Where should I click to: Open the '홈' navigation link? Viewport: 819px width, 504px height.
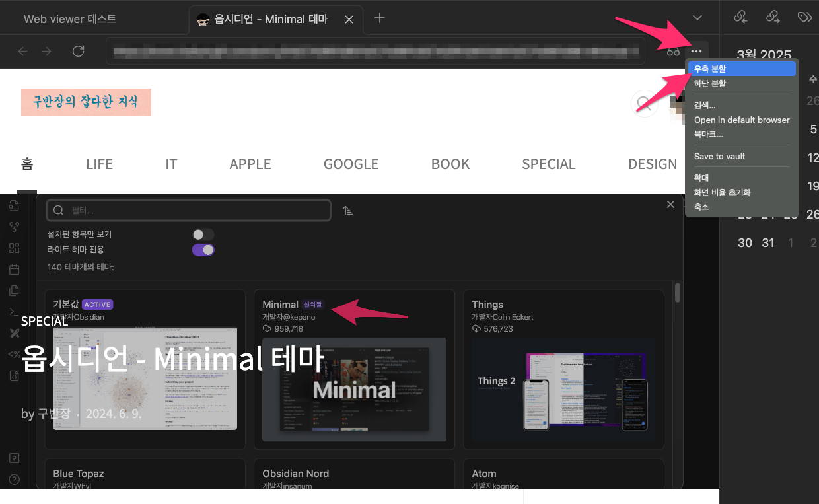[x=27, y=164]
